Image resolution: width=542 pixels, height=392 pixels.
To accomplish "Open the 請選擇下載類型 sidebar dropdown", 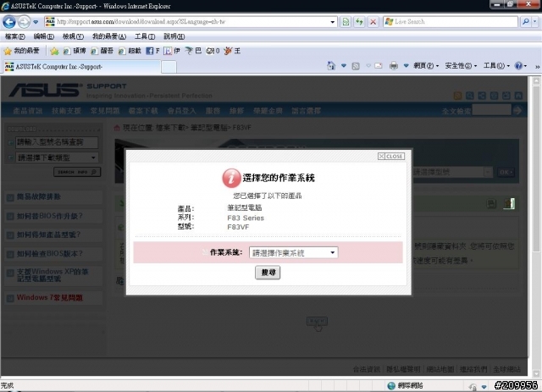I will click(x=57, y=157).
